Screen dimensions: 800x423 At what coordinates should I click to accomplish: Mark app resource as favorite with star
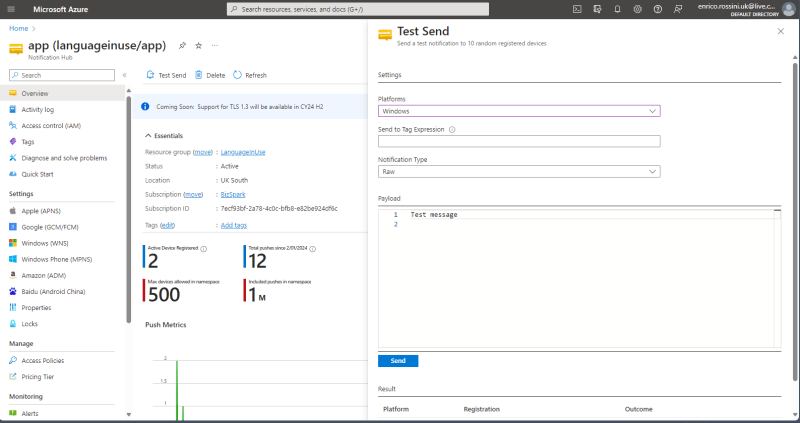coord(198,45)
